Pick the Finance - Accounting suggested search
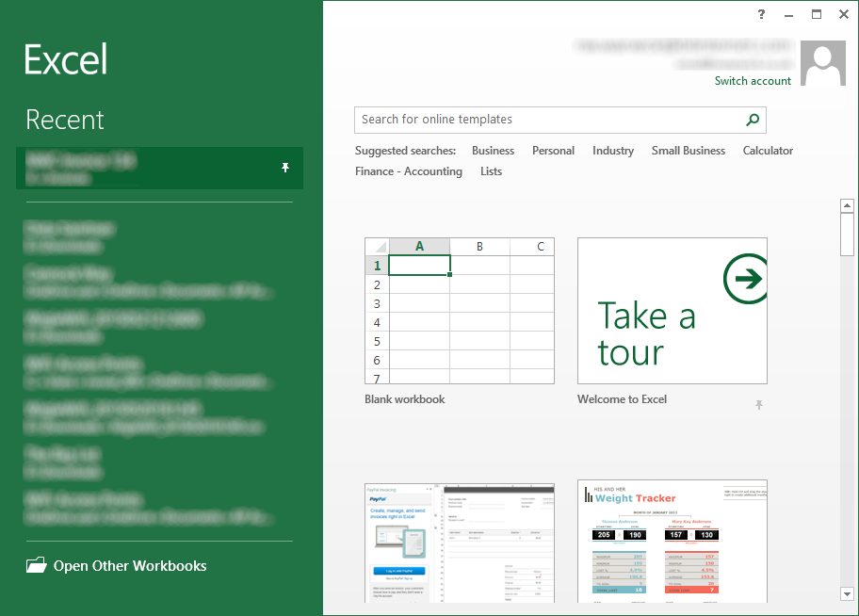Image resolution: width=859 pixels, height=616 pixels. (408, 171)
